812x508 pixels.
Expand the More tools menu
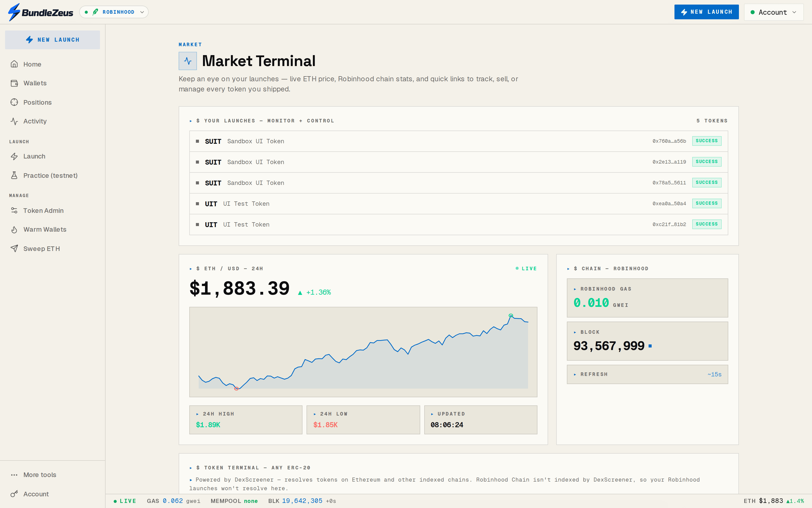[x=40, y=475]
